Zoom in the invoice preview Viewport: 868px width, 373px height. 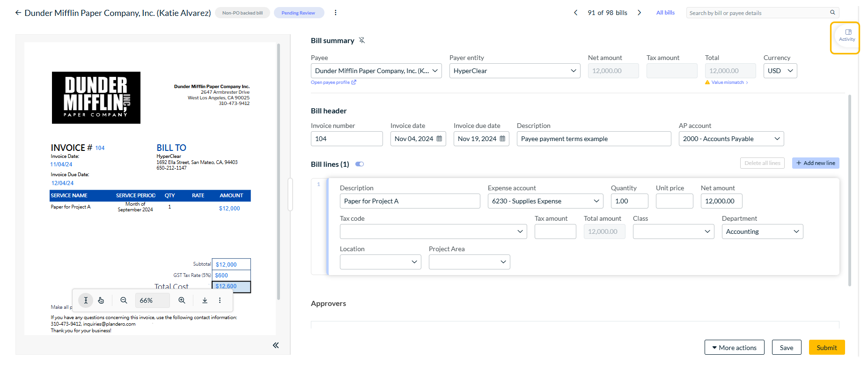[182, 300]
